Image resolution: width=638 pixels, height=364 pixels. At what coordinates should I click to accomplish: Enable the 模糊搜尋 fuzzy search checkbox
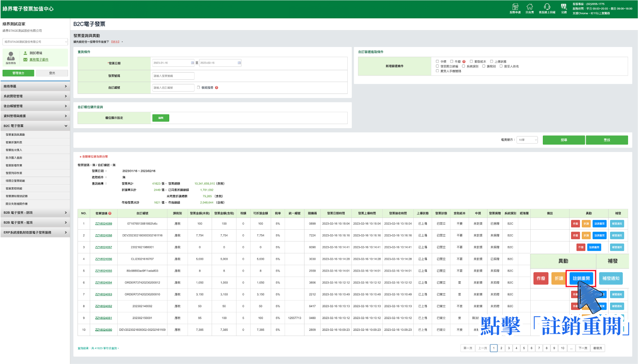(199, 87)
